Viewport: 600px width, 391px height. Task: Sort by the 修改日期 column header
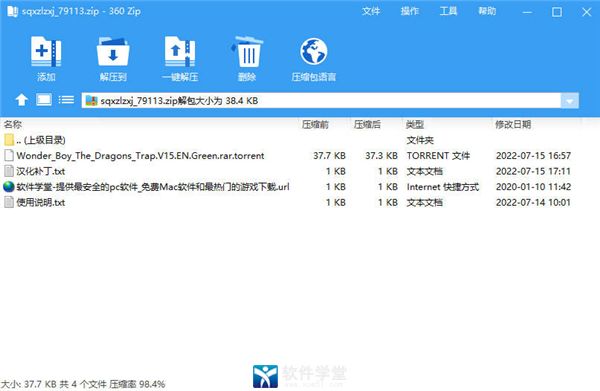tap(513, 124)
